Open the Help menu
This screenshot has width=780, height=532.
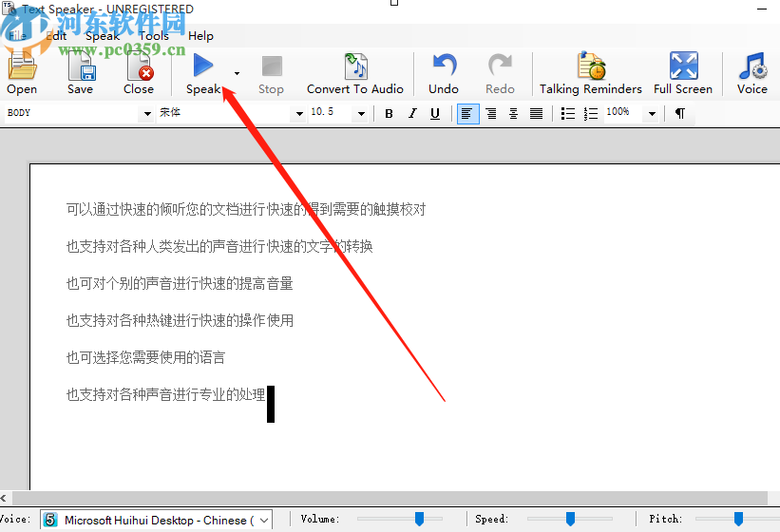[x=201, y=36]
